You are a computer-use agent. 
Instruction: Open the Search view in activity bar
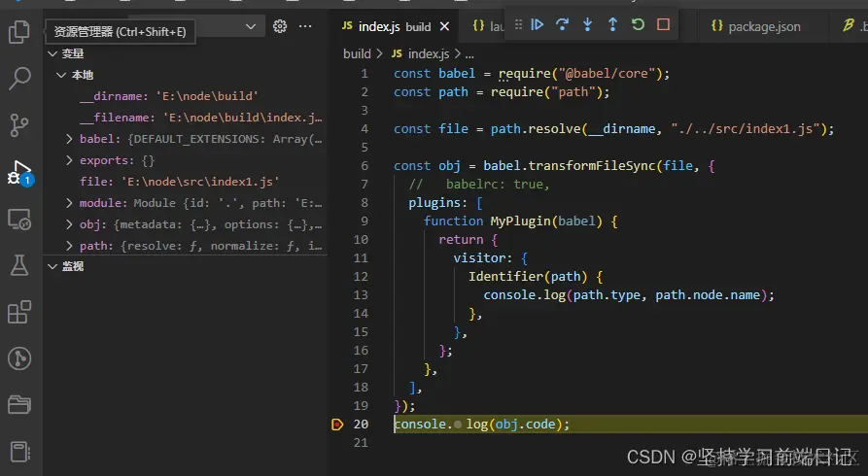click(19, 78)
